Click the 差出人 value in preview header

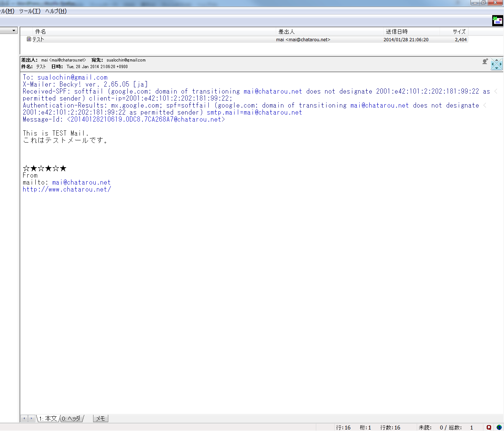(63, 60)
